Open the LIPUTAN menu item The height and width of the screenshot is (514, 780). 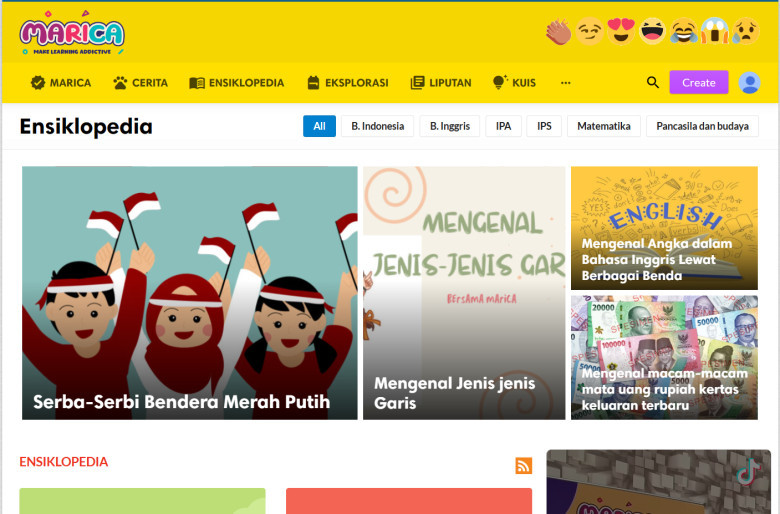pyautogui.click(x=441, y=83)
